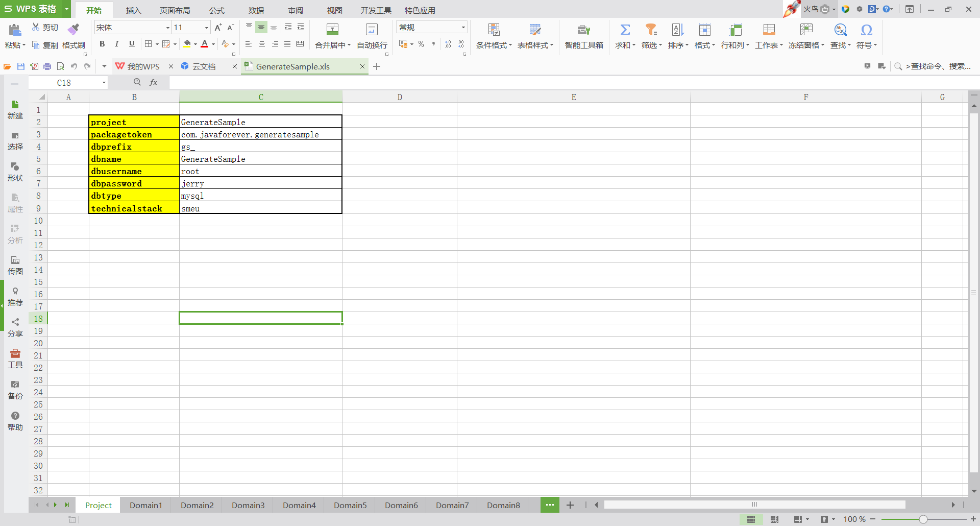Open the Insert ribbon tab
Image resolution: width=980 pixels, height=526 pixels.
click(x=133, y=10)
